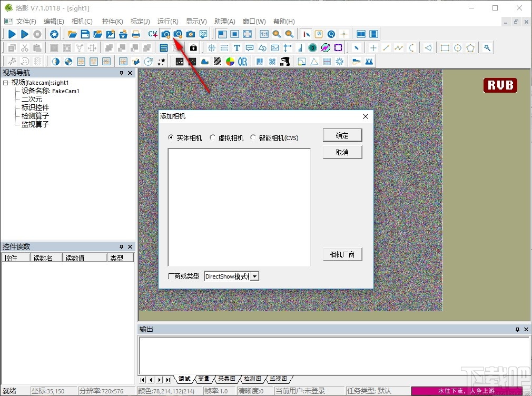
Task: Select the line segment tool
Action: point(386,48)
